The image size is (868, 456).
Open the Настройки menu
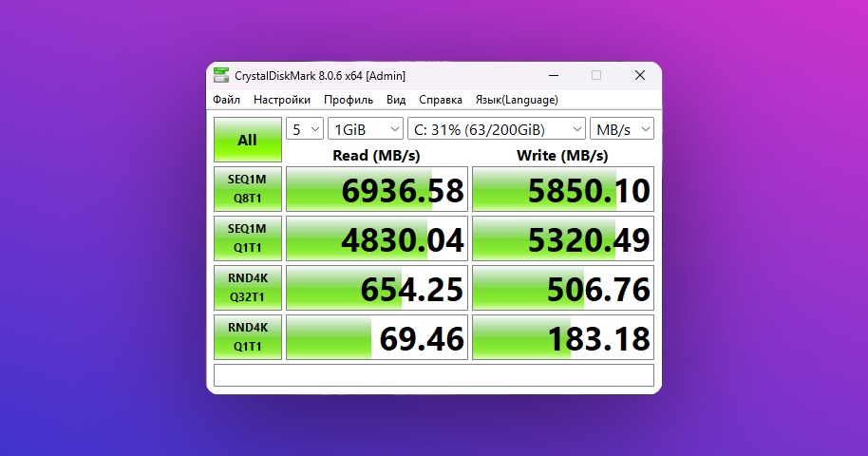(x=282, y=100)
